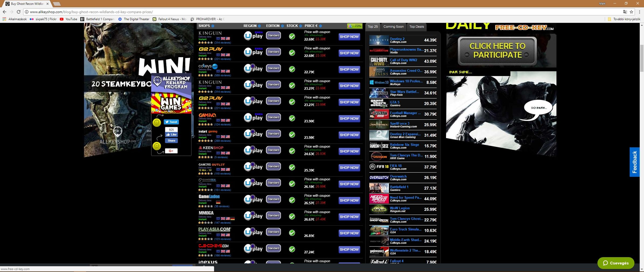Viewport: 644px width, 272px height.
Task: Click SHOP NOW for cdkeys at 22.79€
Action: click(x=349, y=70)
